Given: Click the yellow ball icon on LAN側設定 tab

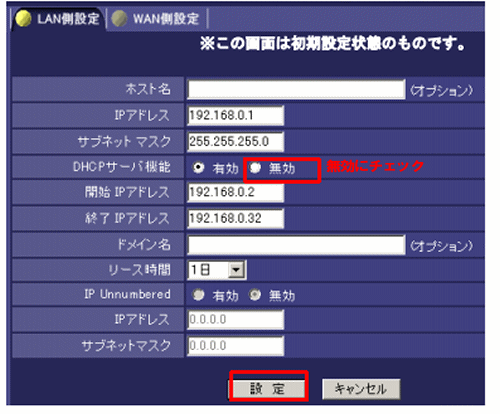Looking at the screenshot, I should pos(23,18).
